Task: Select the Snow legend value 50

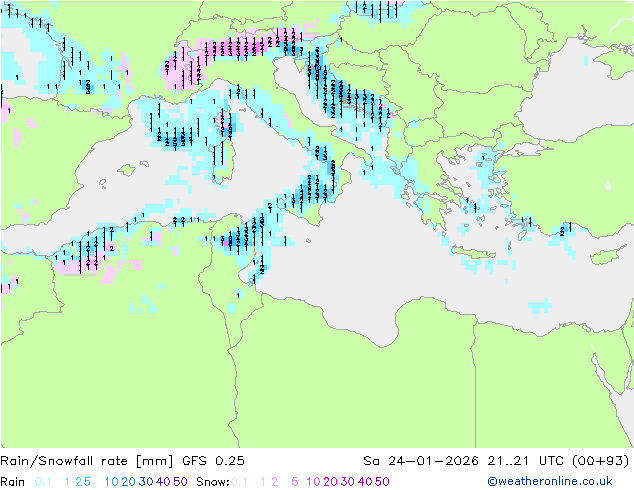Action: pyautogui.click(x=383, y=482)
